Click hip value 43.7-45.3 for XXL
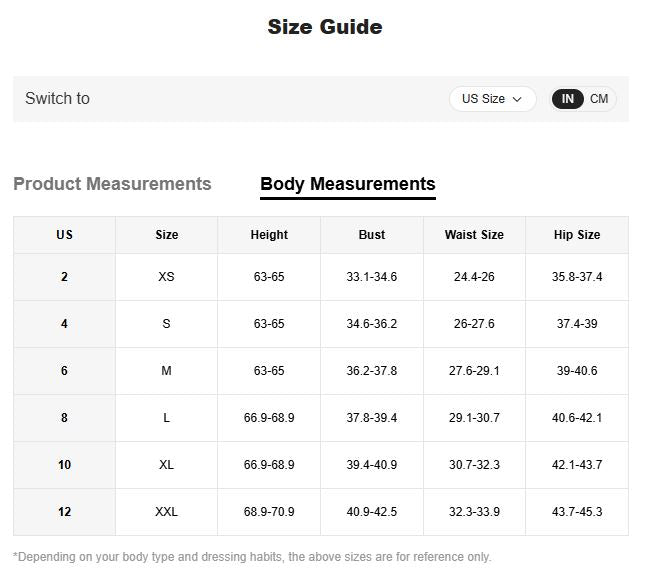 [x=577, y=512]
